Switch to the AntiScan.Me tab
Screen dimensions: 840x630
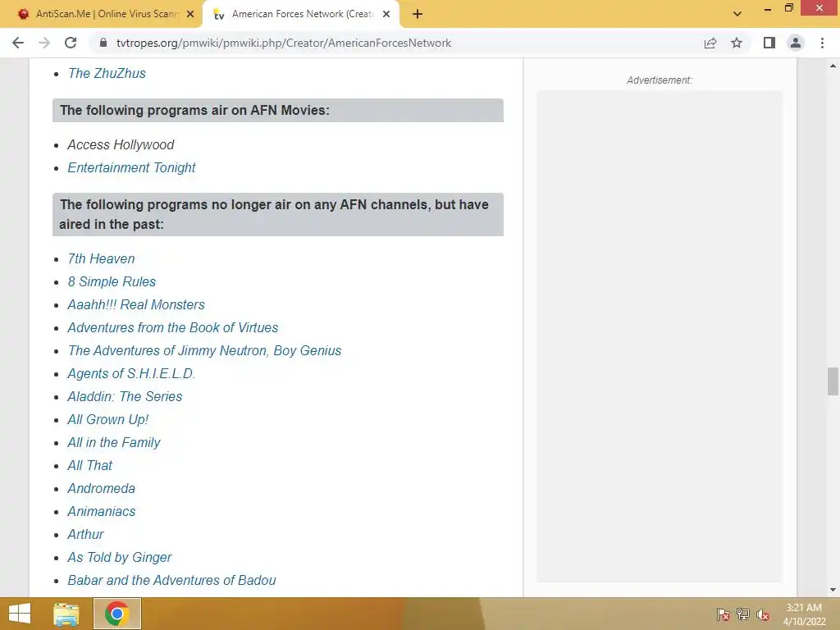coord(104,14)
